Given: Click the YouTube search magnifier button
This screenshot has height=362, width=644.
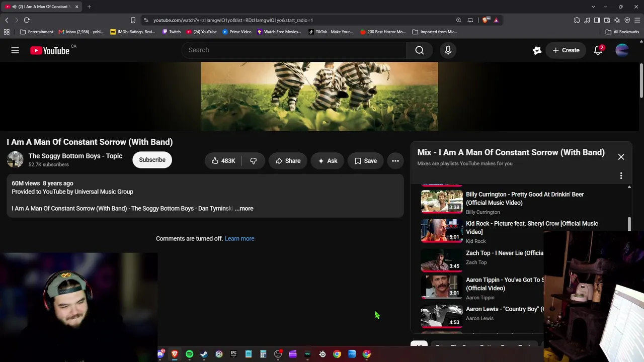Looking at the screenshot, I should (420, 50).
